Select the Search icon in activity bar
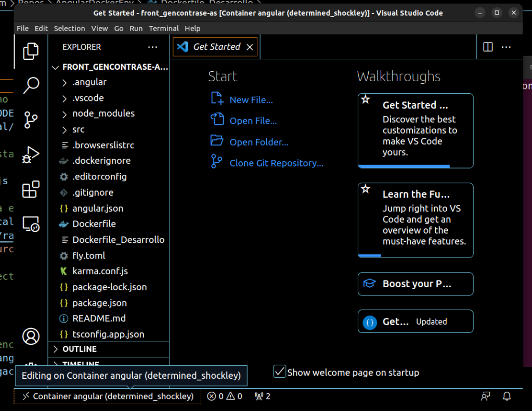This screenshot has width=532, height=411. 31,85
